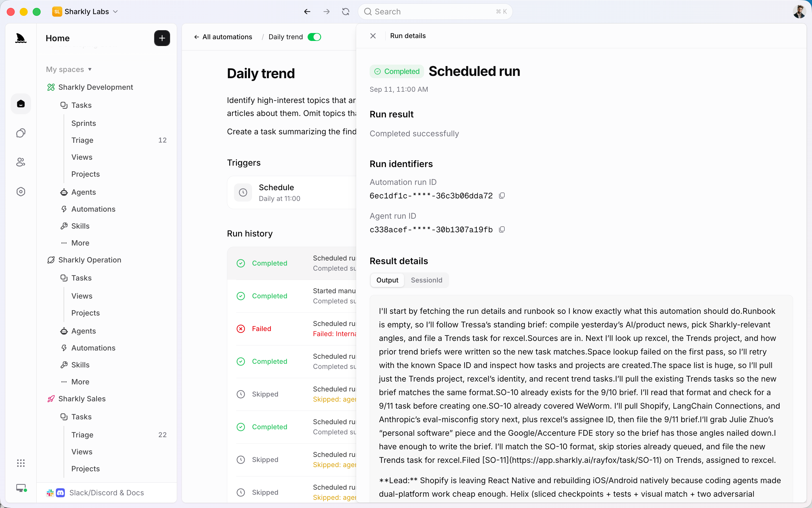Screen dimensions: 812x508
Task: Go forward with the right arrow
Action: tap(326, 12)
